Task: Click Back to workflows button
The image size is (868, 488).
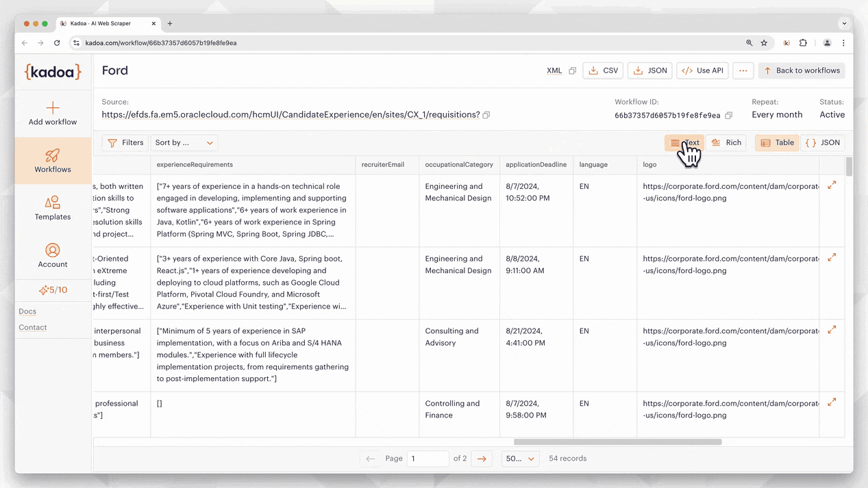Action: [x=801, y=70]
